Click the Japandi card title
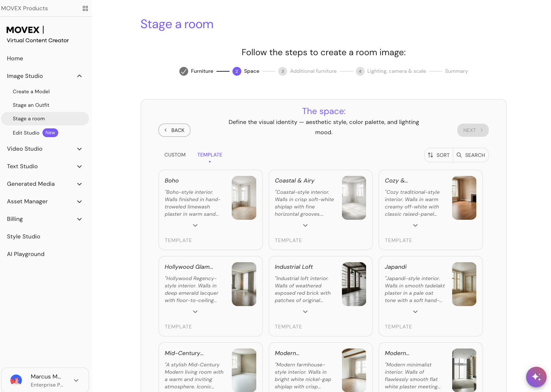 (x=396, y=267)
